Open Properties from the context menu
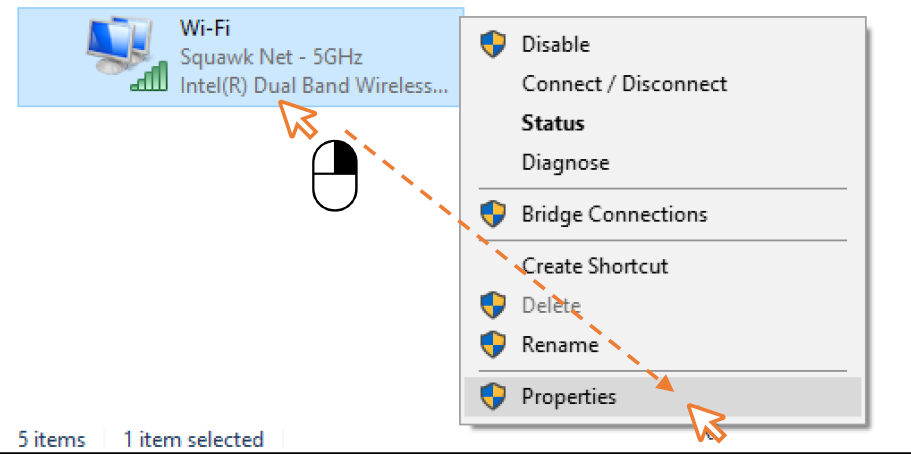Screen dimensions: 911x454 pos(662,397)
